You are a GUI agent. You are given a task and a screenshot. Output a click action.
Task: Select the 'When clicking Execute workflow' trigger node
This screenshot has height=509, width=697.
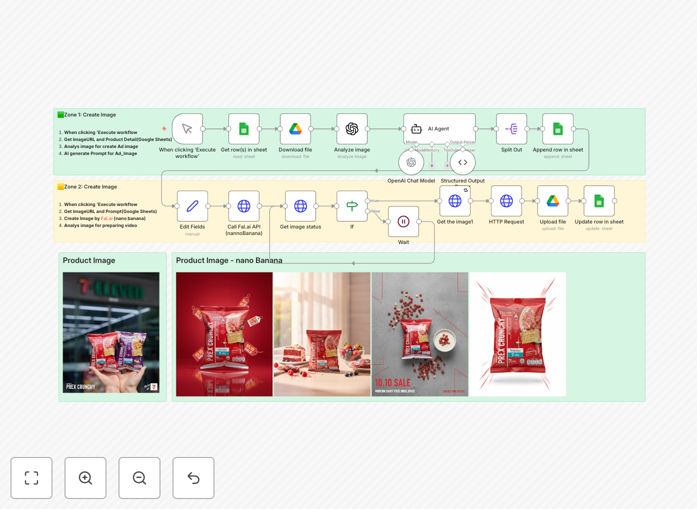(187, 129)
